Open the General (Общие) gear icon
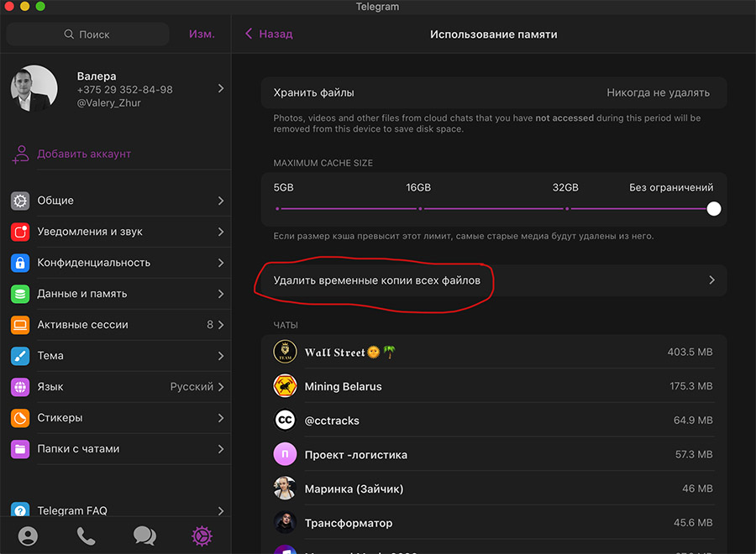The height and width of the screenshot is (554, 756). (x=20, y=201)
